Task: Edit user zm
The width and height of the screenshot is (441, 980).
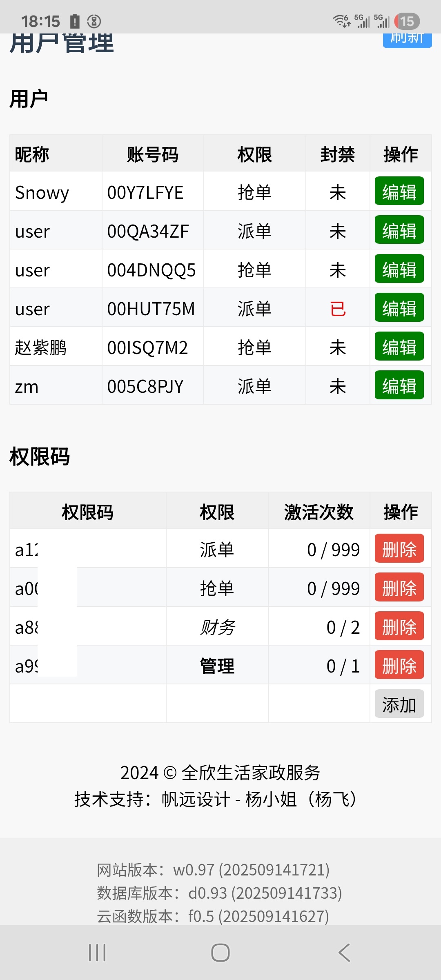Action: pyautogui.click(x=399, y=385)
